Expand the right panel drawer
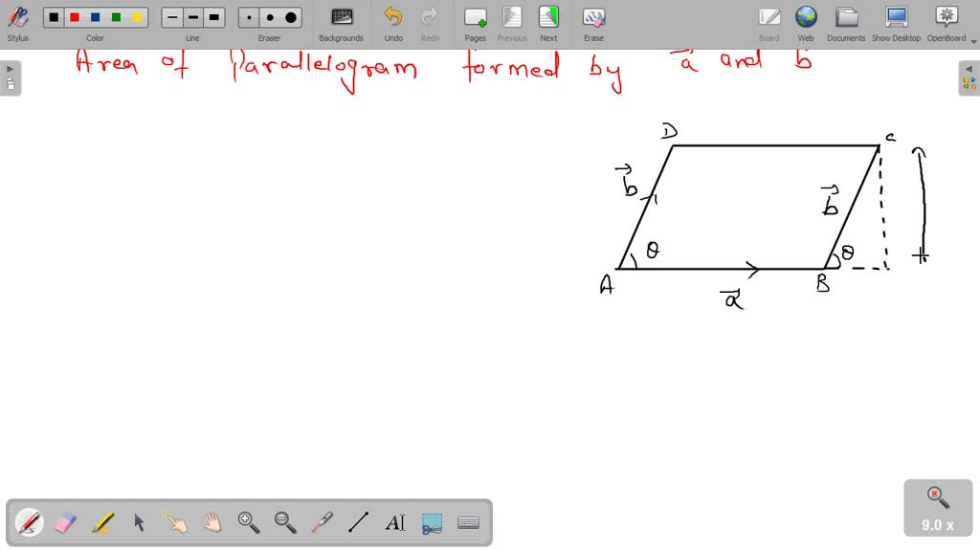The image size is (980, 551). point(969,67)
